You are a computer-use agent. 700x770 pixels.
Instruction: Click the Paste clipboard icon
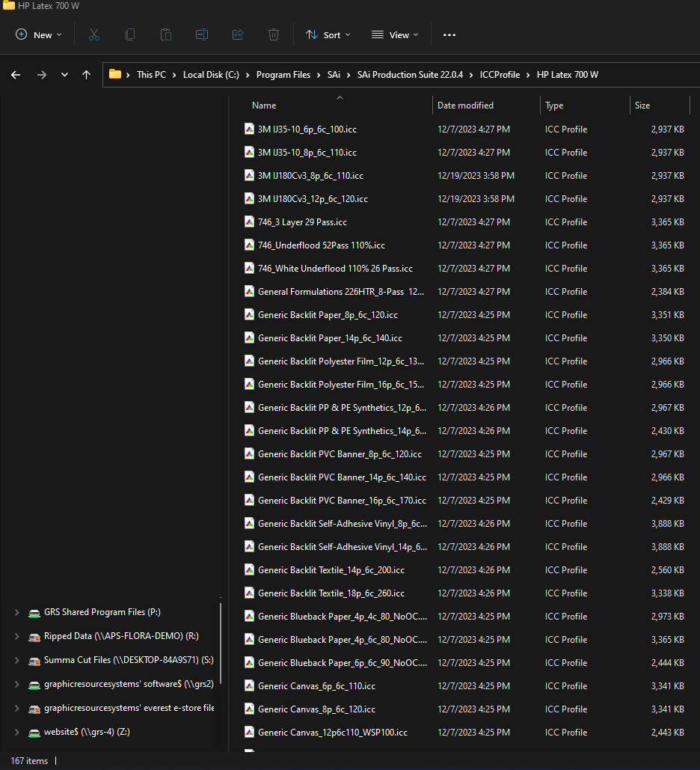click(x=166, y=35)
